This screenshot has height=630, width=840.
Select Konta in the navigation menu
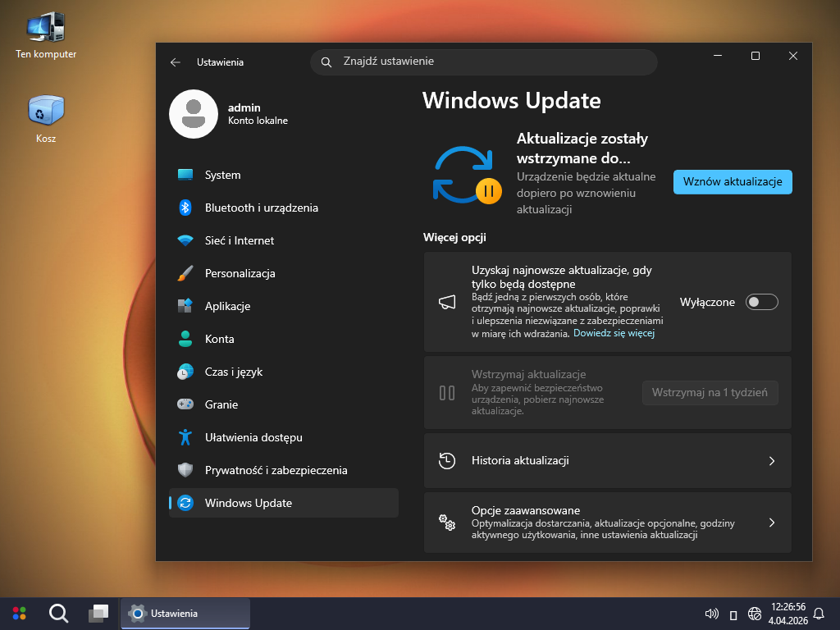pyautogui.click(x=219, y=339)
